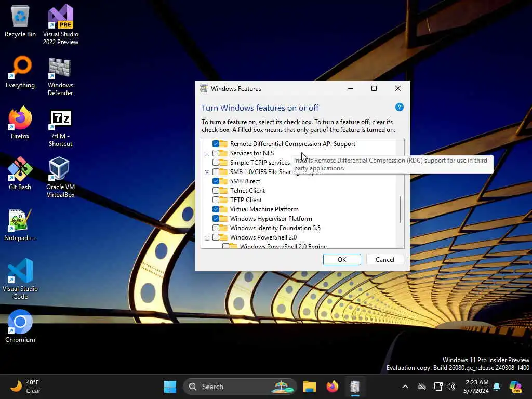Screen dimensions: 532x399
Task: Expand SMB 1.0/CIFS File Sharing node
Action: coord(207,172)
